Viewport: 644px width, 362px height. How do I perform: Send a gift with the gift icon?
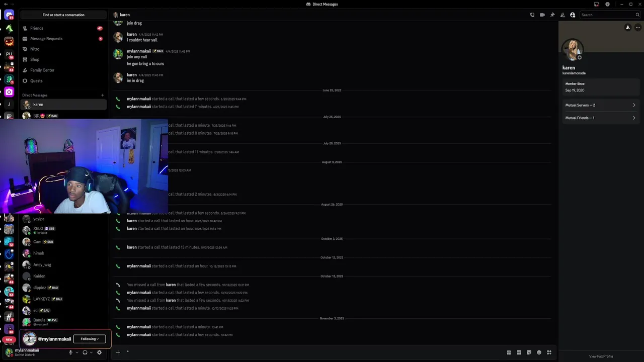coord(509,352)
